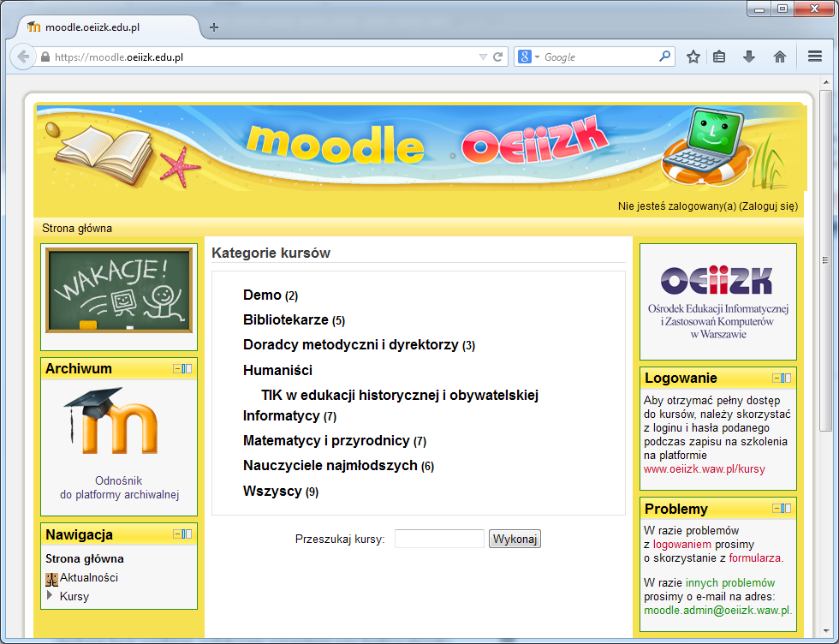Viewport: 839px width, 644px height.
Task: Open the Humaniści course category
Action: 277,371
